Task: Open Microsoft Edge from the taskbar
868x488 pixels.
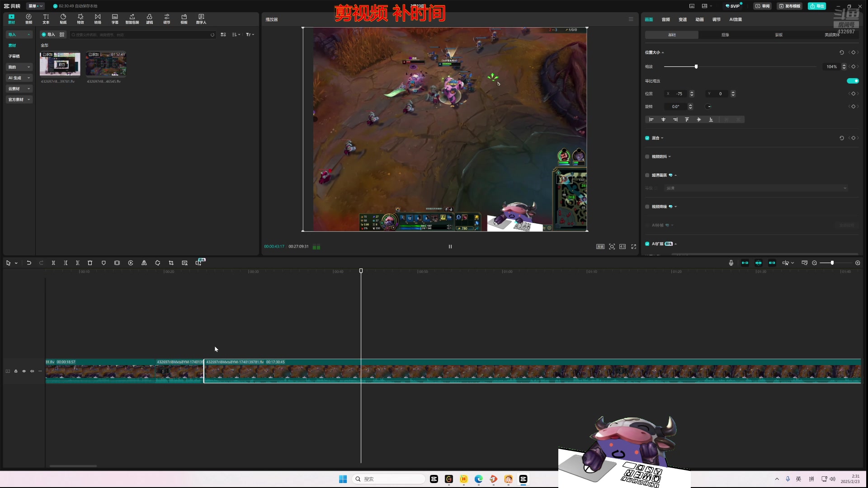Action: point(479,479)
